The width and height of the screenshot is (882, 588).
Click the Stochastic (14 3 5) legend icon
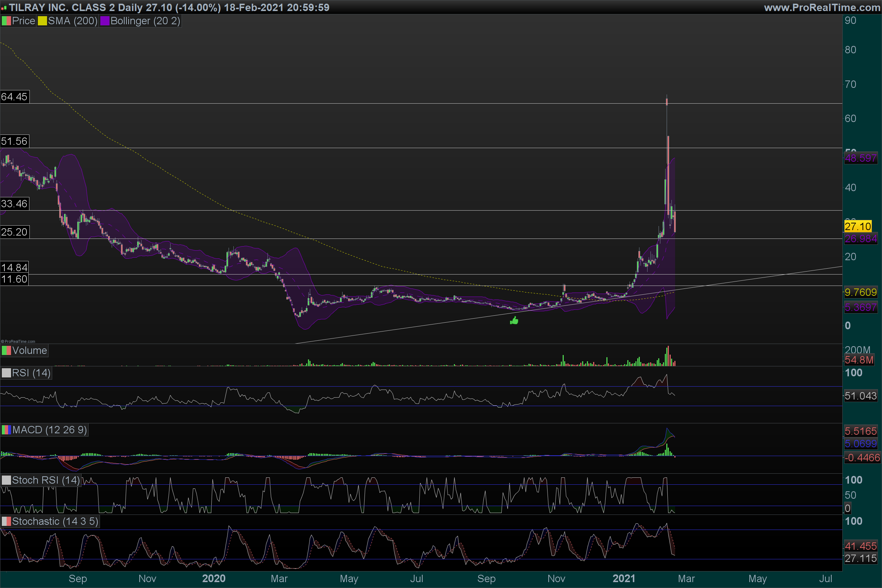point(6,521)
